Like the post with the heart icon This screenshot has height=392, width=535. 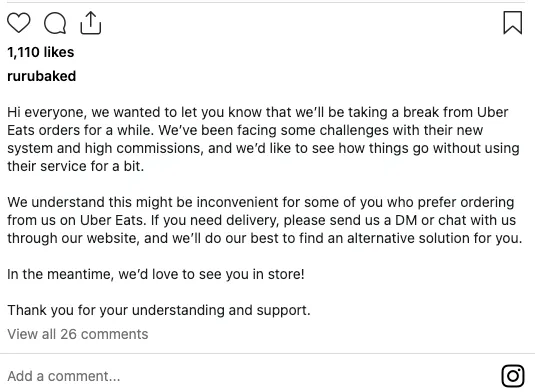[x=19, y=23]
